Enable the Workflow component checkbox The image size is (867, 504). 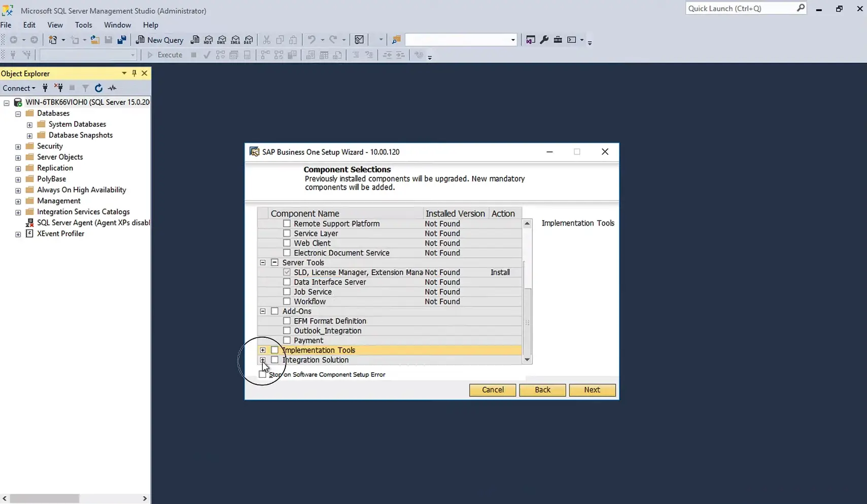point(287,301)
